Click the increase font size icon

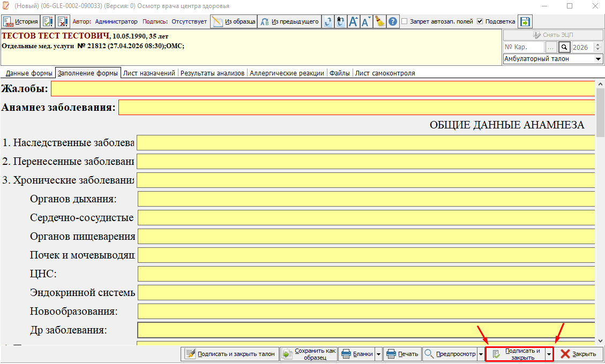(353, 21)
